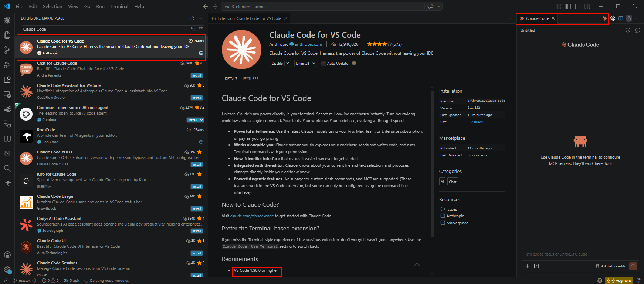Screen dimensions: 644x284
Task: Switch to the FEATURES tab
Action: click(251, 78)
